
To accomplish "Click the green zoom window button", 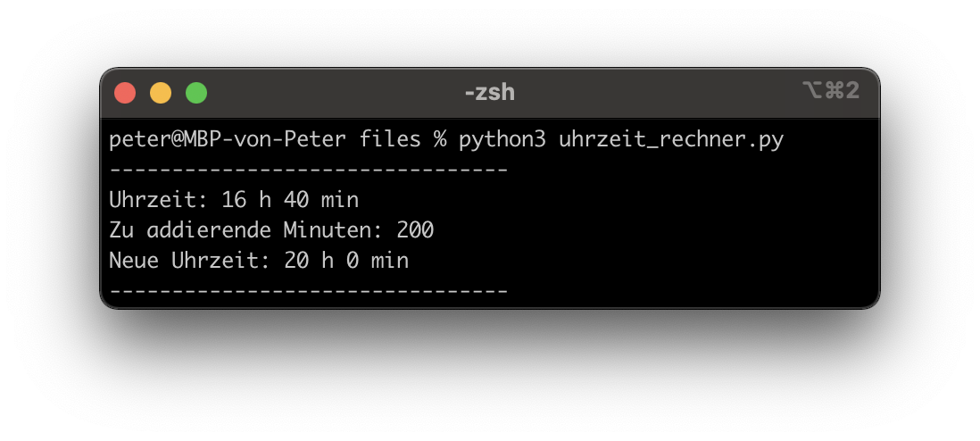I will point(196,93).
